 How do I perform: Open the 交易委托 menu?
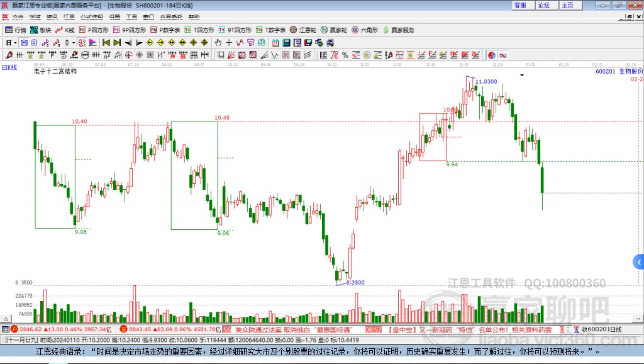click(x=171, y=17)
